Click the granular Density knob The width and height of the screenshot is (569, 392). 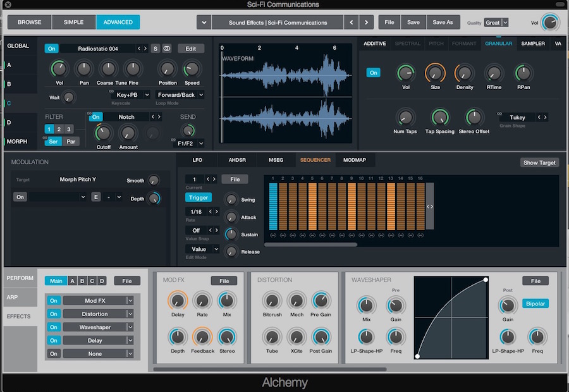pos(465,73)
